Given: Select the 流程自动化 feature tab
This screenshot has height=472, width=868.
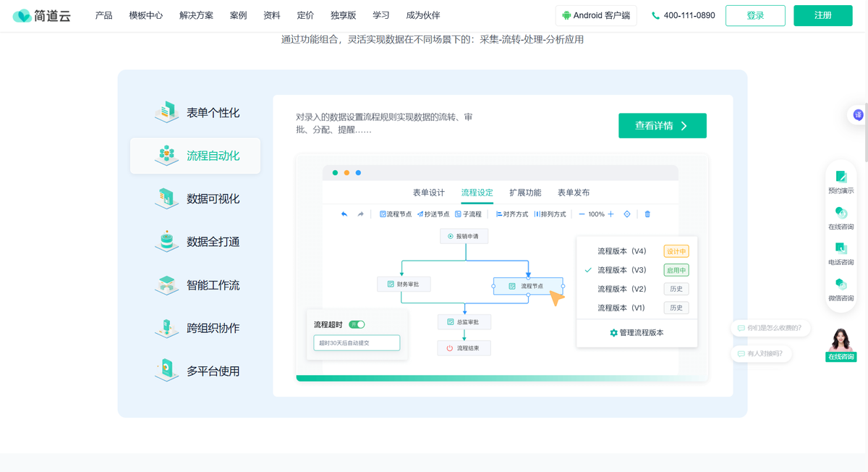Looking at the screenshot, I should (195, 156).
